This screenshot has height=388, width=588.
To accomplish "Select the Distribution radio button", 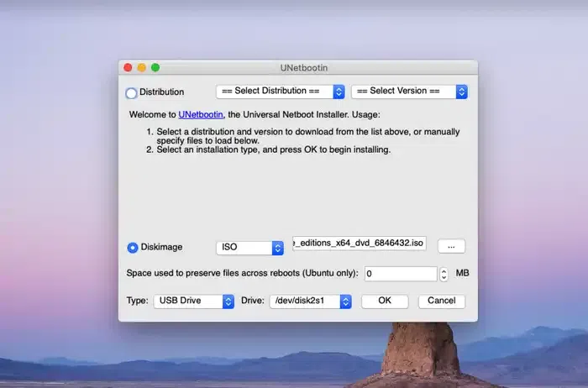I will click(131, 92).
